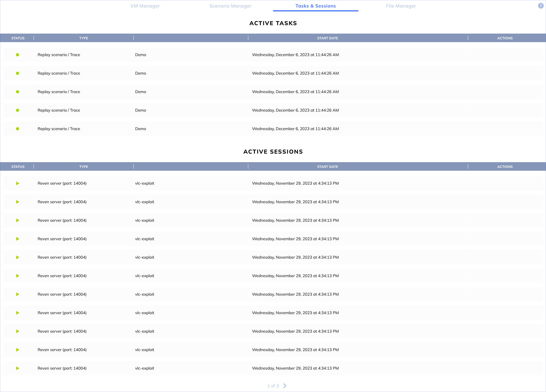Click the first active session's green play icon
The image size is (546, 392).
tap(18, 183)
